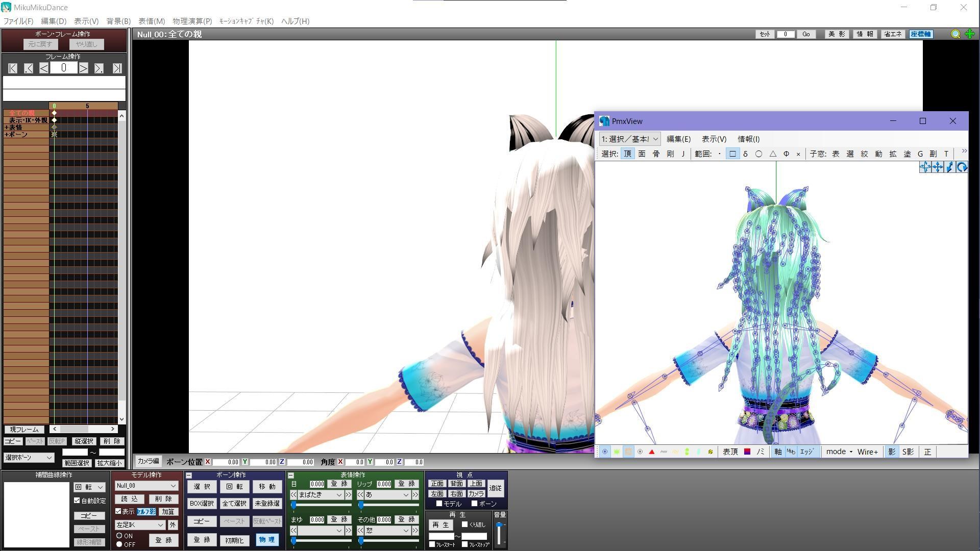Click the 初期化 initialize button
This screenshot has height=551, width=980.
(234, 540)
